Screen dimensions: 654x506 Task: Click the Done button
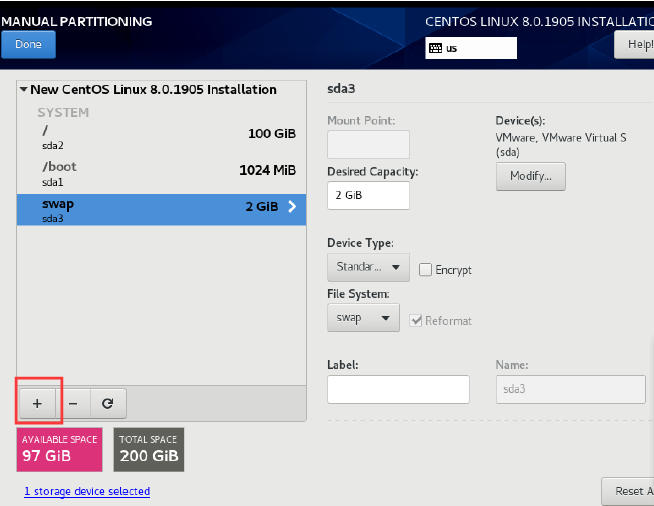[x=28, y=44]
